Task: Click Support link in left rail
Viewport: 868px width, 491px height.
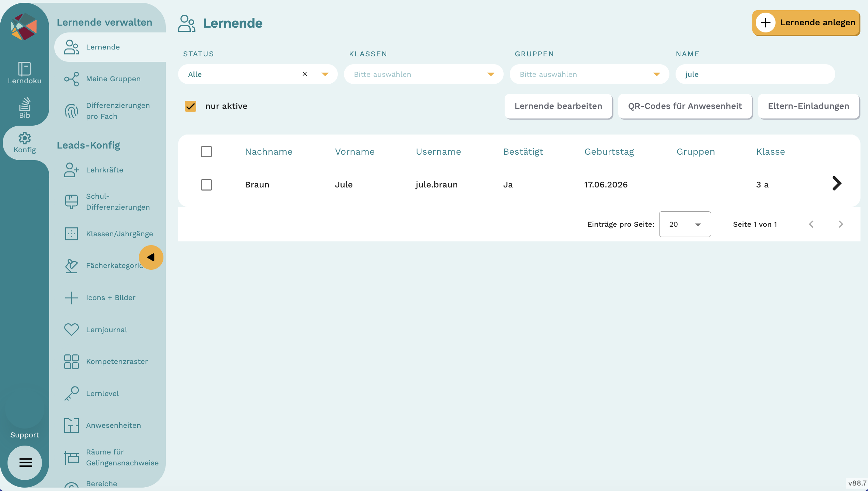Action: (25, 435)
